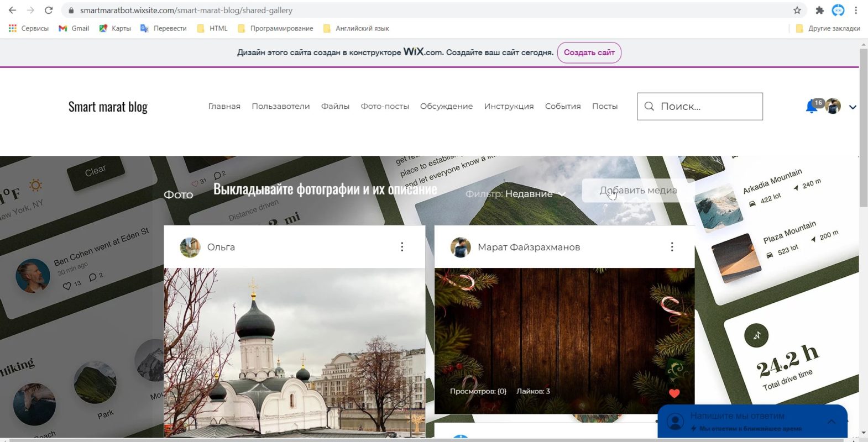The height and width of the screenshot is (442, 868).
Task: Open the extensions puzzle icon
Action: (820, 10)
